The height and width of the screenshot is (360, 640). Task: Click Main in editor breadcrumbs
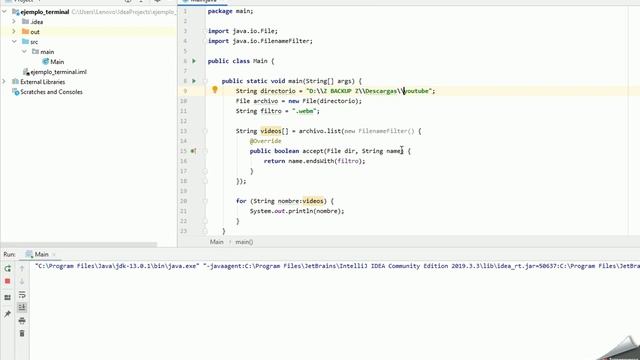216,242
